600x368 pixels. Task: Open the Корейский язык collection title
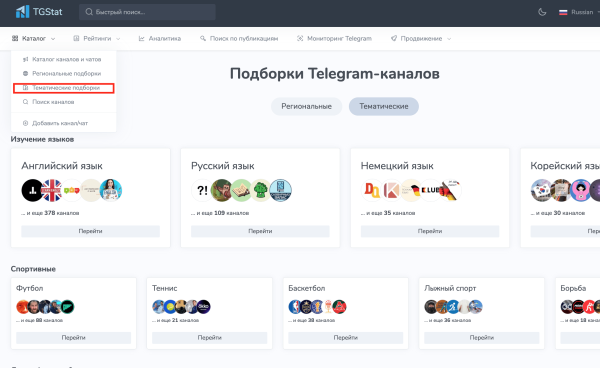pyautogui.click(x=565, y=166)
